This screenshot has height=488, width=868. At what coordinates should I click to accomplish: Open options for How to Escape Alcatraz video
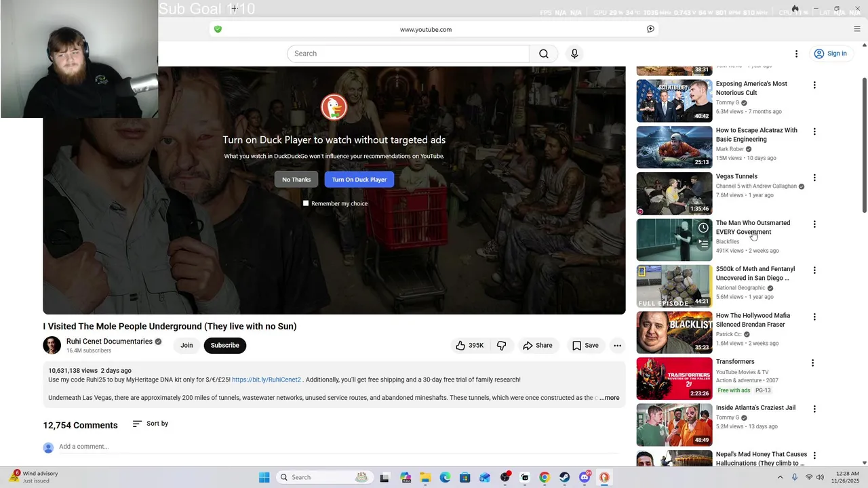click(814, 131)
